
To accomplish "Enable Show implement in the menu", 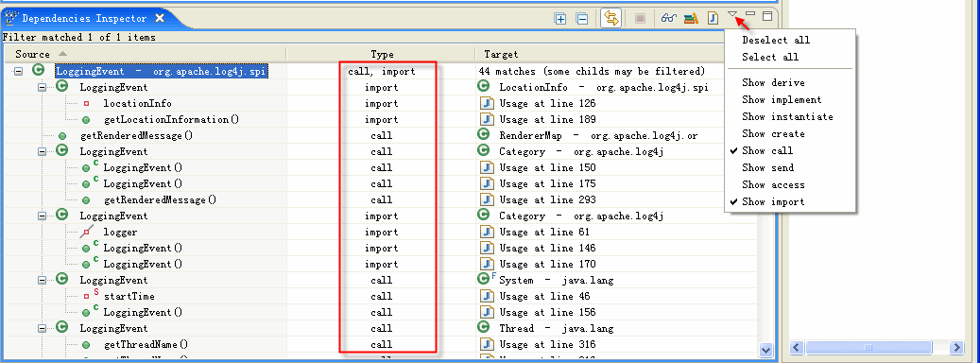I will pyautogui.click(x=782, y=99).
